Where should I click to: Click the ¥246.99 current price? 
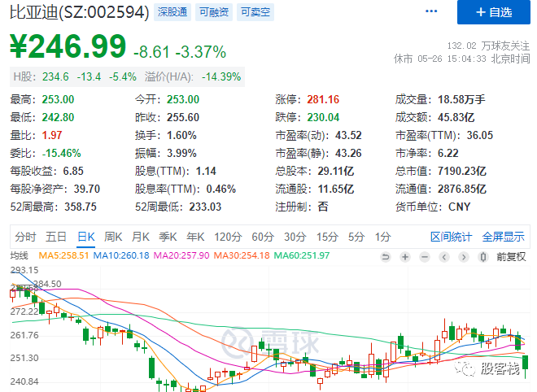(x=68, y=46)
